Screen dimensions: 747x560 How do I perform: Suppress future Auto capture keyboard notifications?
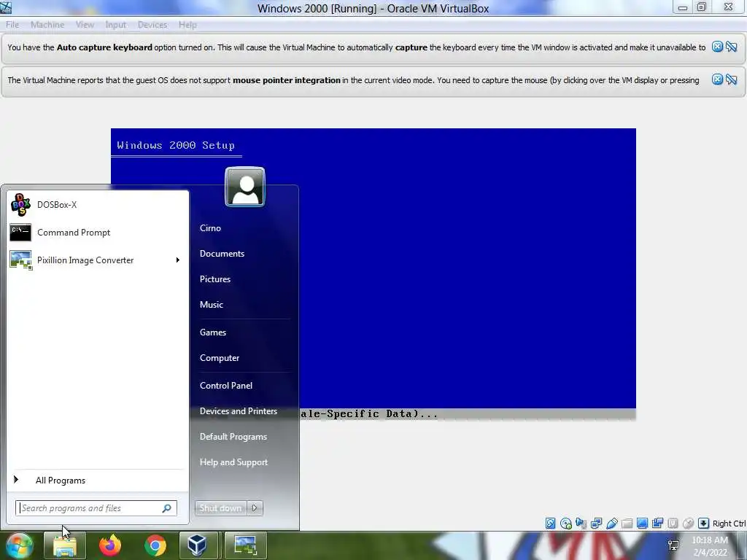tap(731, 47)
